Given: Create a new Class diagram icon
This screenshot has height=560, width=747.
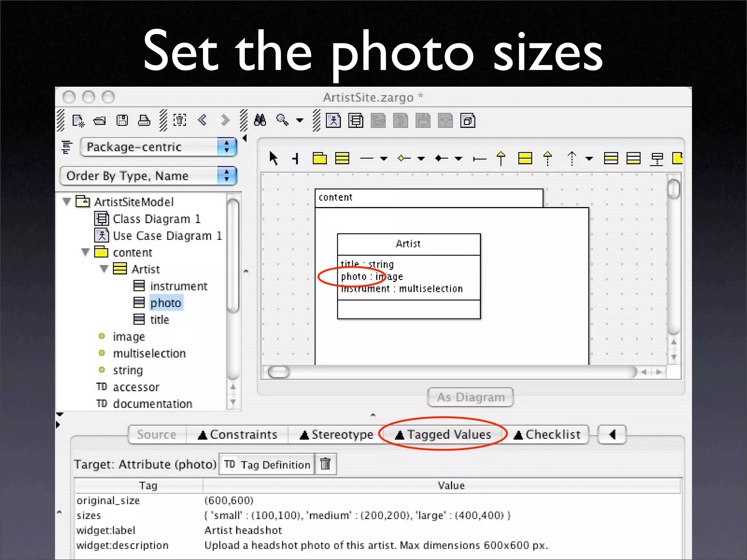Looking at the screenshot, I should point(356,121).
